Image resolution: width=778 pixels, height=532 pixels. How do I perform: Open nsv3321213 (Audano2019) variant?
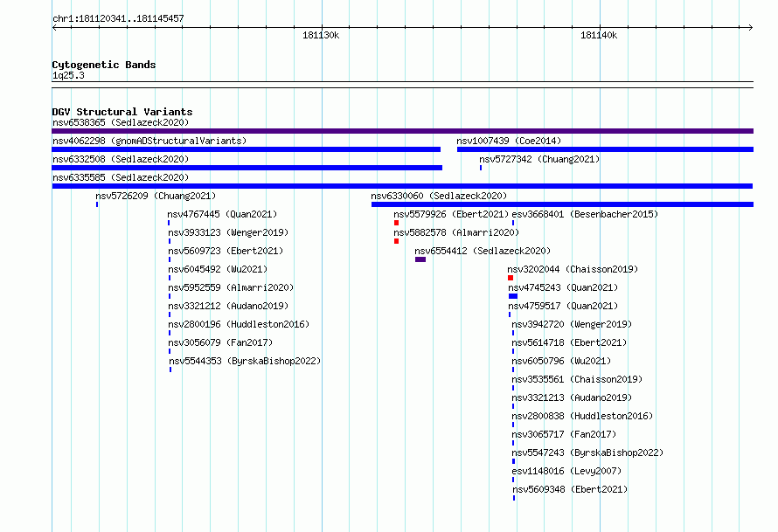coord(572,397)
